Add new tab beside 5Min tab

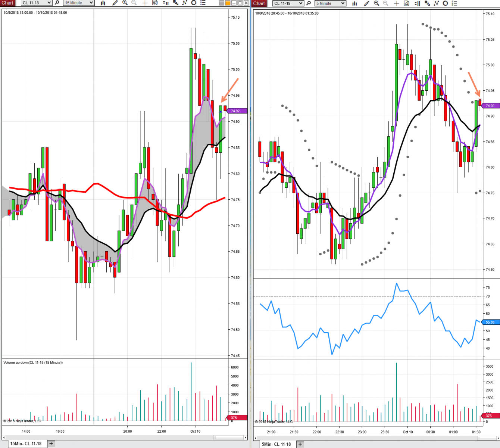point(300,444)
